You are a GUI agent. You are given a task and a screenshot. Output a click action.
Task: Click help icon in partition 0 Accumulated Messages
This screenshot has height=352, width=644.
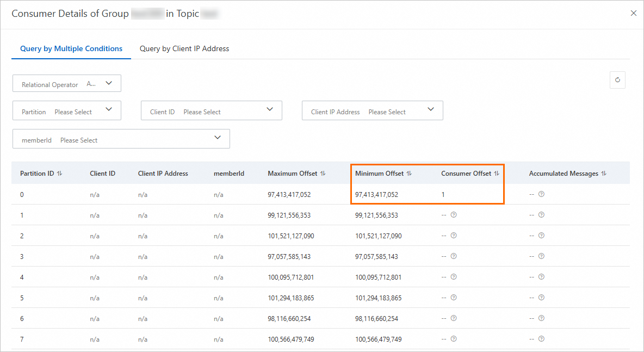coord(541,194)
